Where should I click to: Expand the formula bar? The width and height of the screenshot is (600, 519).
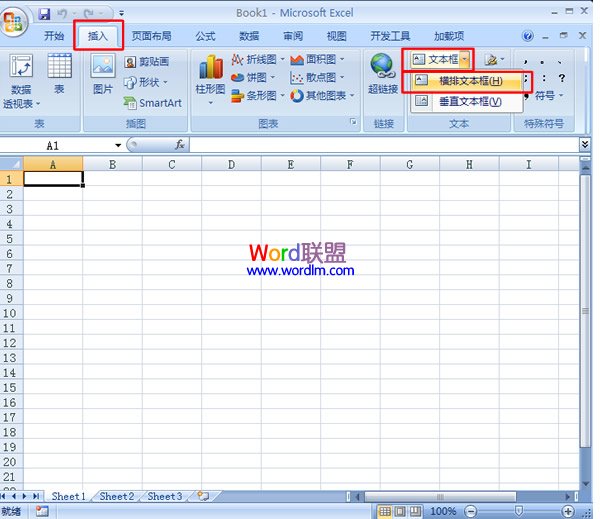585,145
